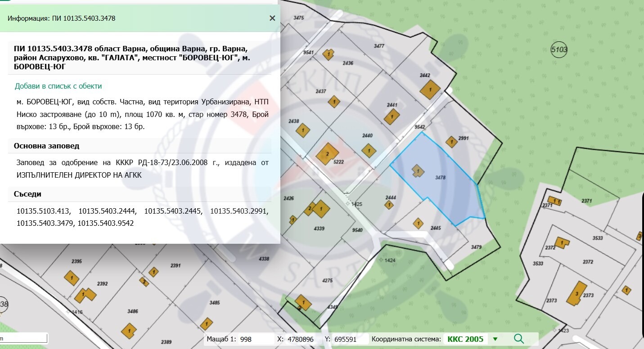Click the geodetic point marker 1425
This screenshot has height=349, width=644.
(348, 204)
